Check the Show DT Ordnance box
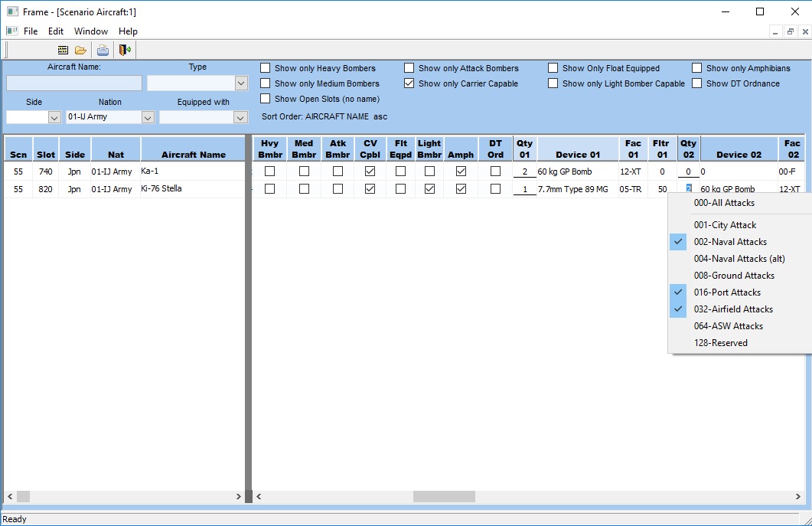The image size is (812, 526). click(x=697, y=83)
